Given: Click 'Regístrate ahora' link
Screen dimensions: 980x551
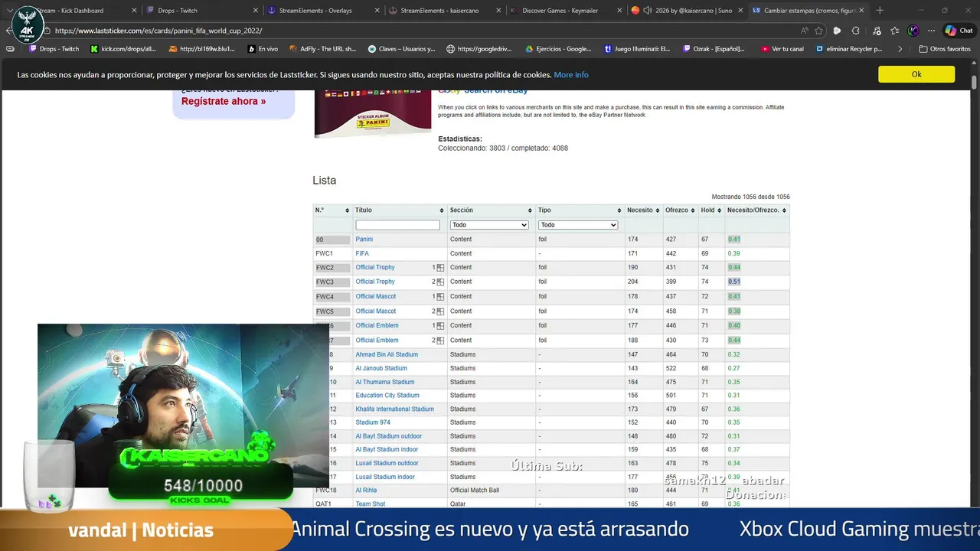Looking at the screenshot, I should [x=224, y=101].
